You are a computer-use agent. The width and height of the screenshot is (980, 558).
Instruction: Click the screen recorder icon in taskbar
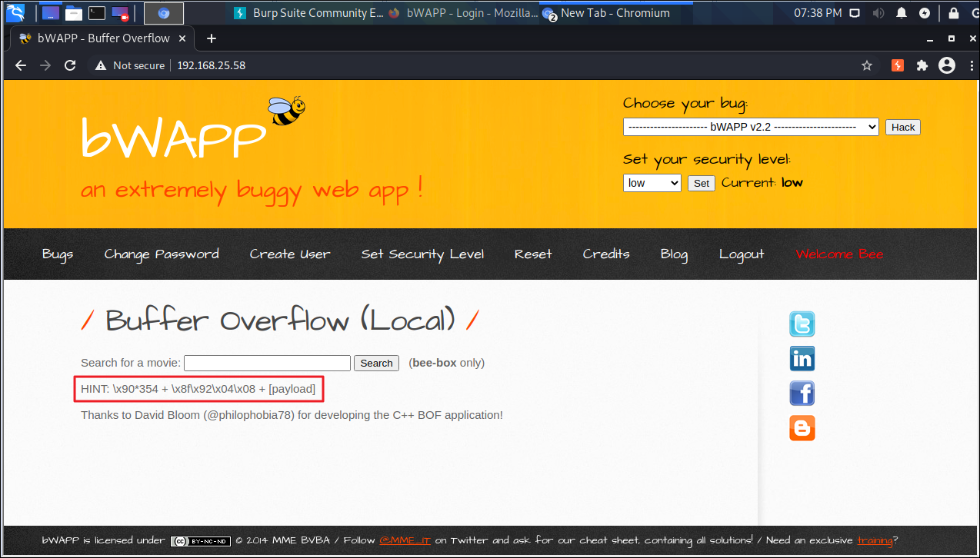pyautogui.click(x=120, y=12)
